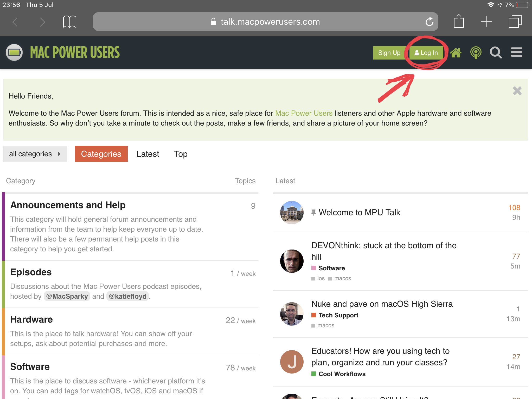Viewport: 532px width, 399px height.
Task: Open the avatar beside the DEVONthink topic
Action: pos(292,261)
